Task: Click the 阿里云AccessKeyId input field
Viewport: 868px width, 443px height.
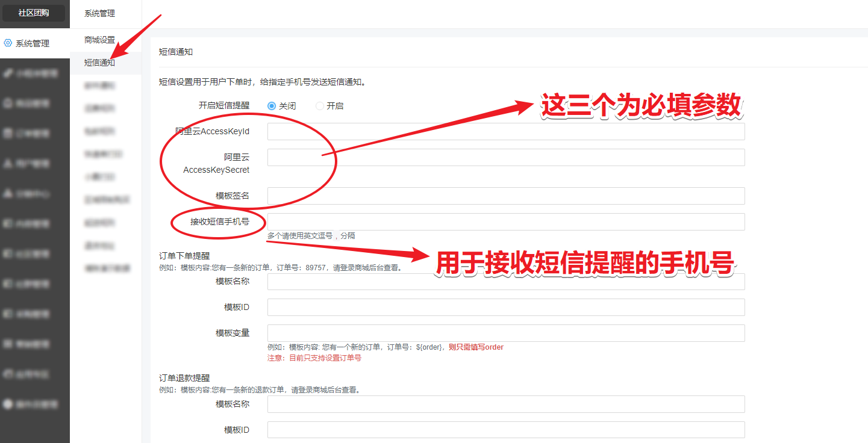Action: pyautogui.click(x=506, y=132)
